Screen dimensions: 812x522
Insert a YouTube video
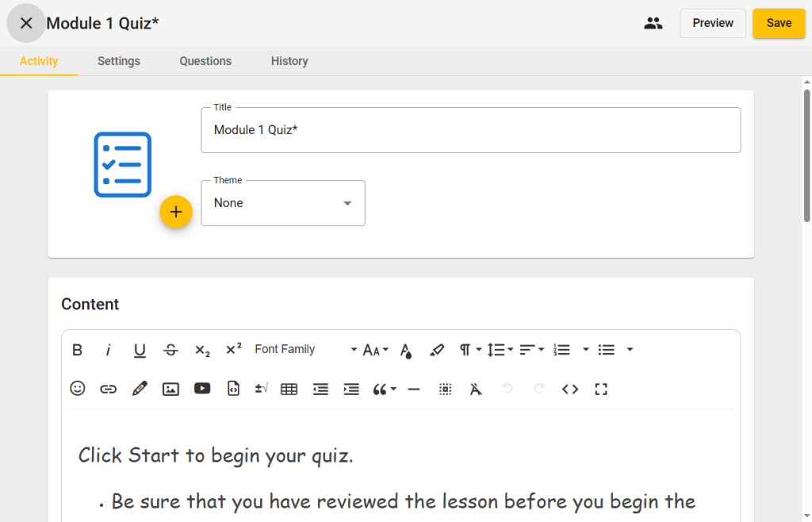click(x=202, y=389)
